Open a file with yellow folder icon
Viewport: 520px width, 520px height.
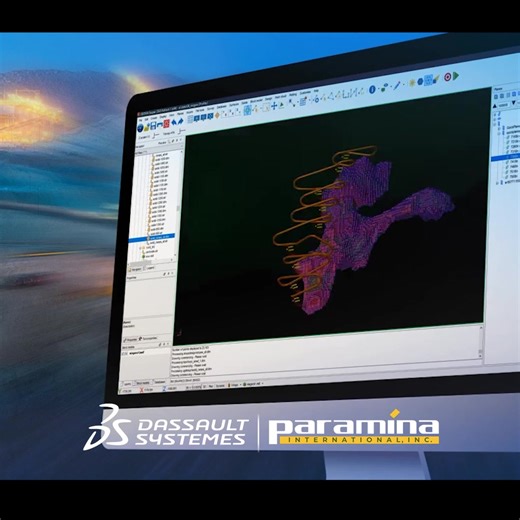point(146,127)
